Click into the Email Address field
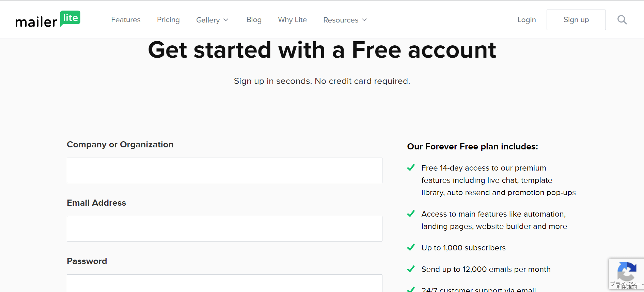Screen dimensions: 644x292 click(224, 229)
